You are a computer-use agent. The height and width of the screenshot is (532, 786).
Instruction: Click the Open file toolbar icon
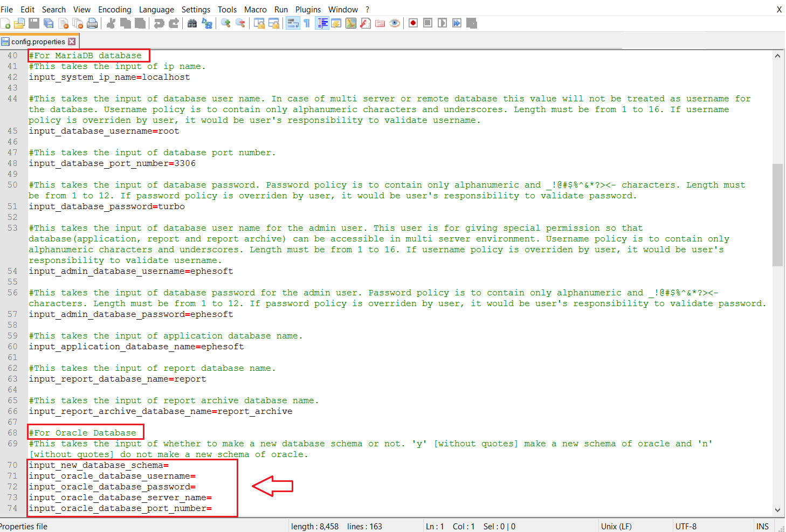pyautogui.click(x=19, y=23)
